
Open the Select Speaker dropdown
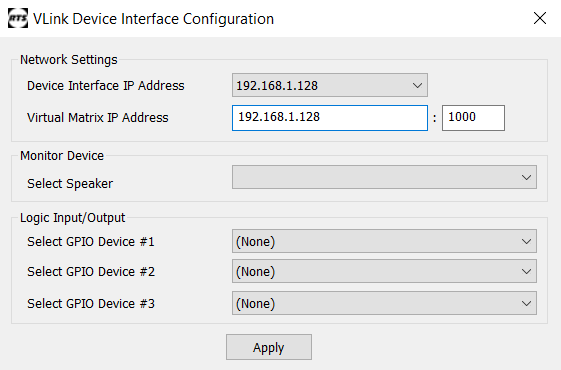click(384, 177)
